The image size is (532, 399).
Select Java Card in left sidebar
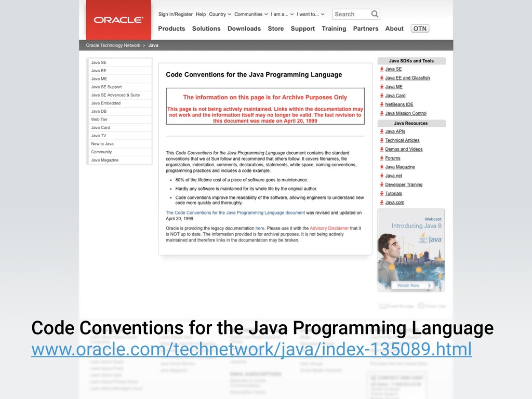tap(120, 128)
